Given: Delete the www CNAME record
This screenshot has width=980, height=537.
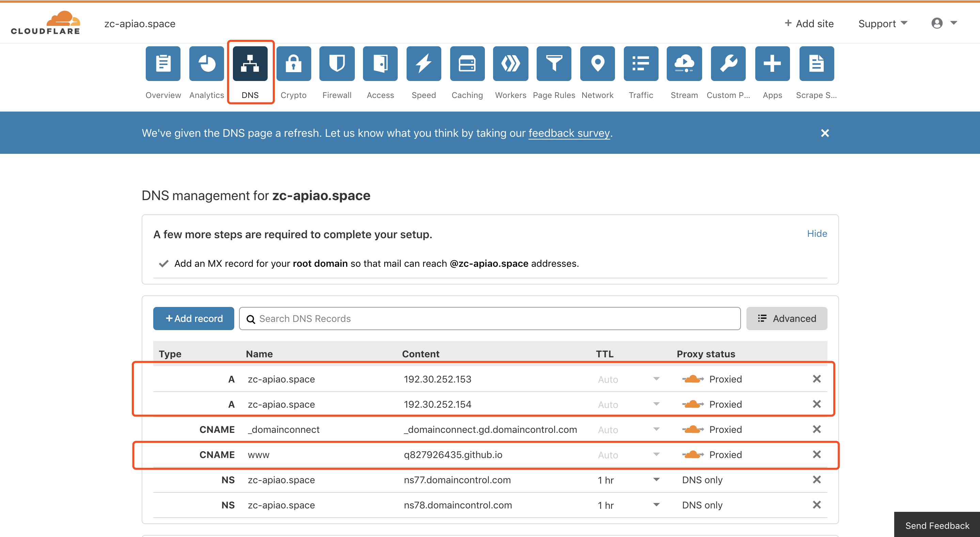Looking at the screenshot, I should [x=817, y=454].
